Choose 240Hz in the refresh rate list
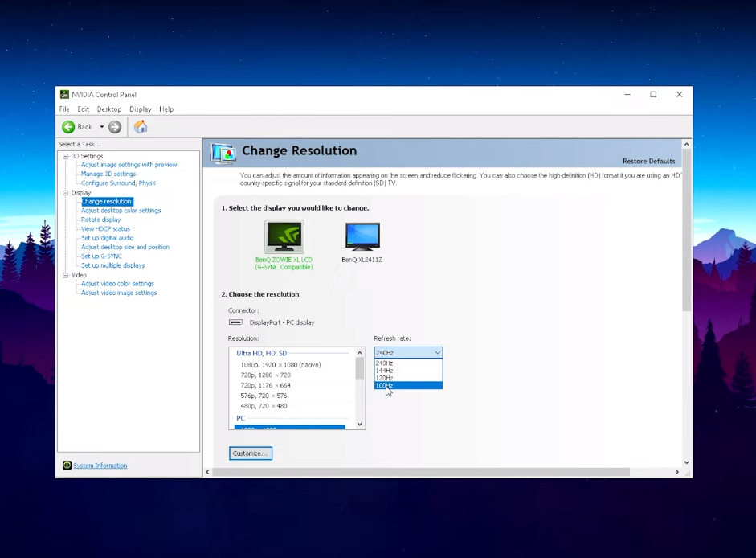 point(408,363)
